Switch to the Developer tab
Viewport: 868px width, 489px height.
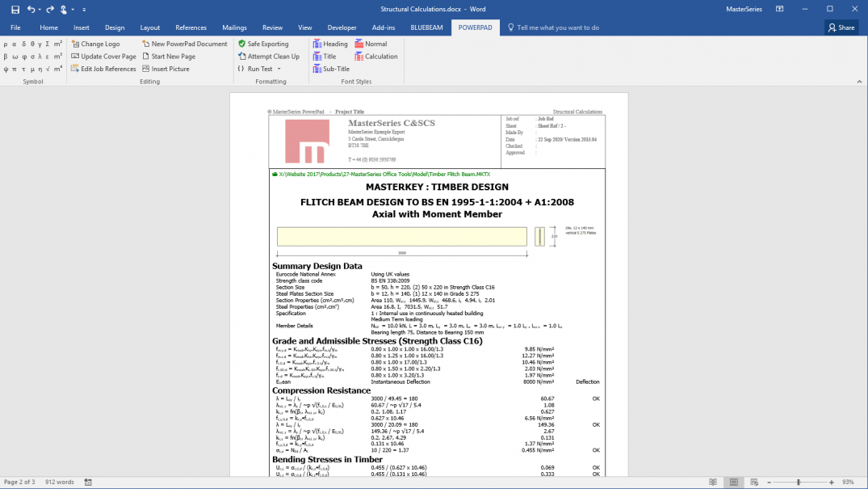342,27
